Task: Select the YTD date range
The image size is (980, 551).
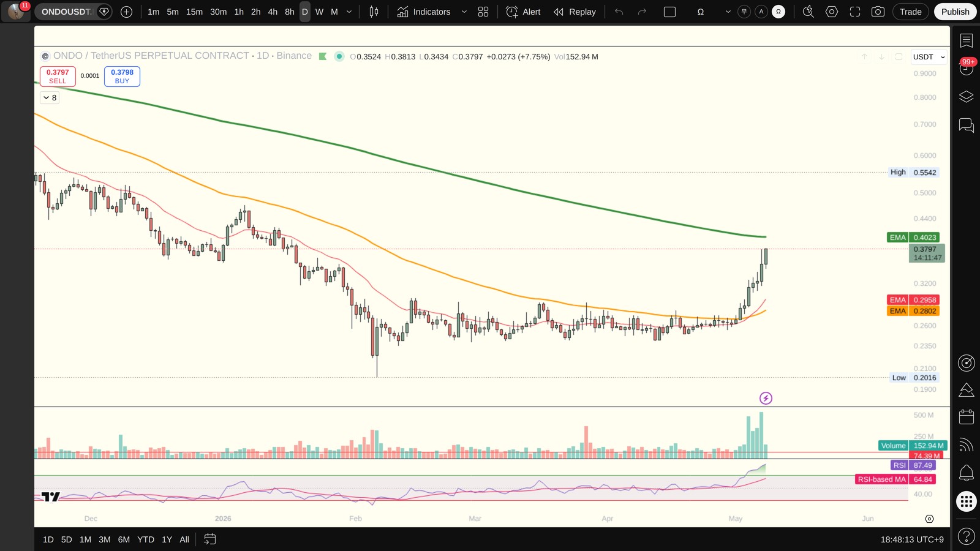Action: pos(146,539)
